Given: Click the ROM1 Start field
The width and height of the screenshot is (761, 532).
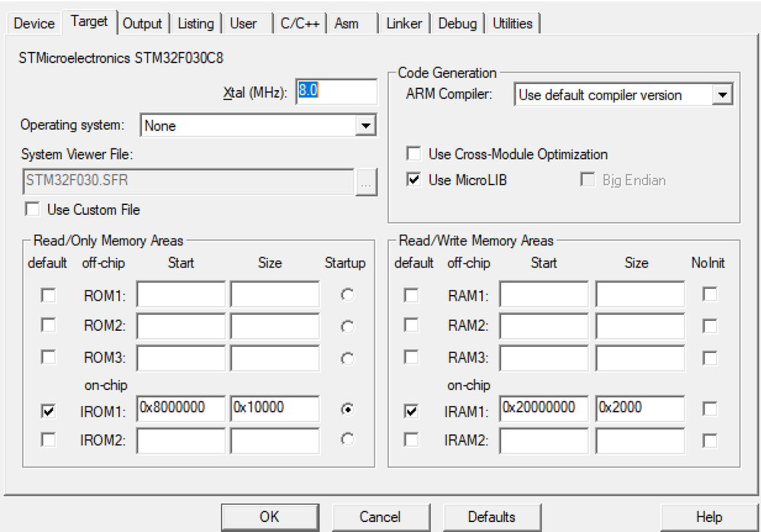Looking at the screenshot, I should [181, 294].
